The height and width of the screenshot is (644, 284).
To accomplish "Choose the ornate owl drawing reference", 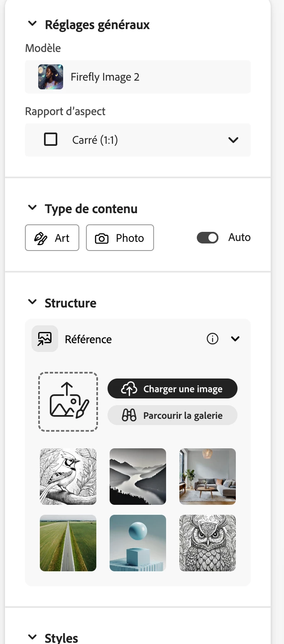I will 208,543.
